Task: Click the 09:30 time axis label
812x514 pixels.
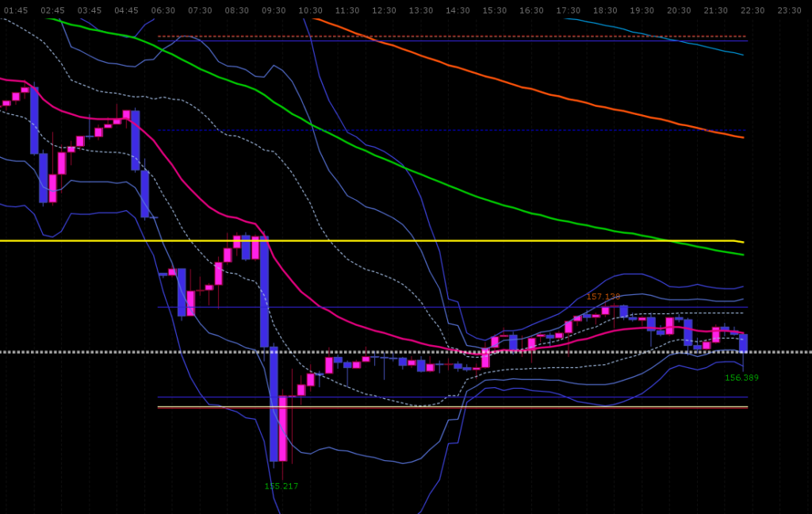Action: pos(274,10)
